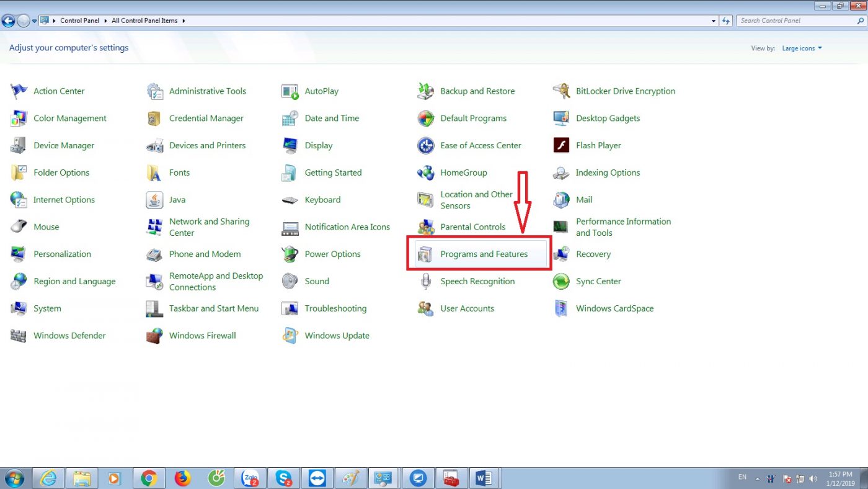Click the Ease of Access Center icon

(x=425, y=146)
